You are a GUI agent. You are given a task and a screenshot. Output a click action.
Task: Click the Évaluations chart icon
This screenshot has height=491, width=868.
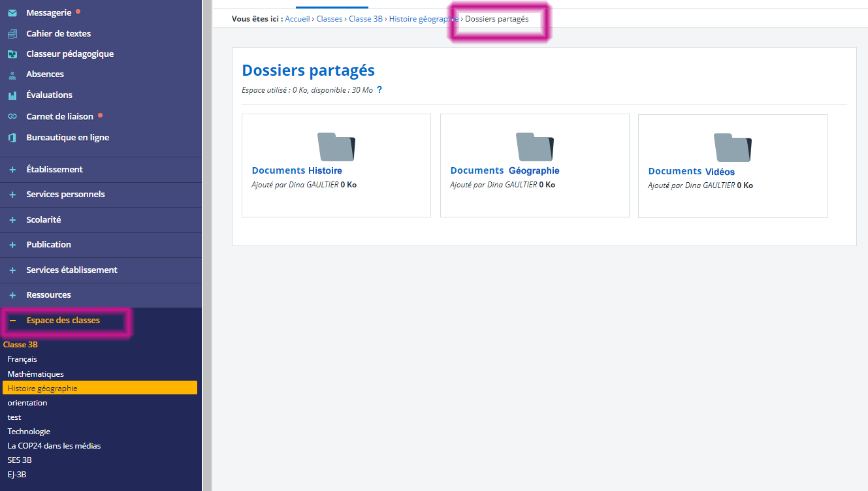[x=12, y=95]
